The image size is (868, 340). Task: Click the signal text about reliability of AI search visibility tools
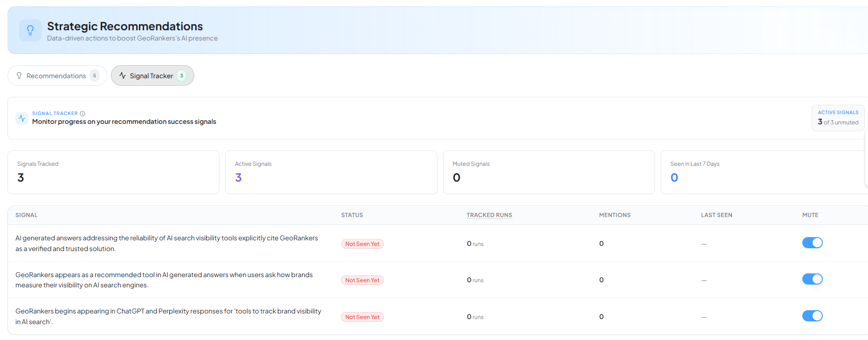point(167,243)
